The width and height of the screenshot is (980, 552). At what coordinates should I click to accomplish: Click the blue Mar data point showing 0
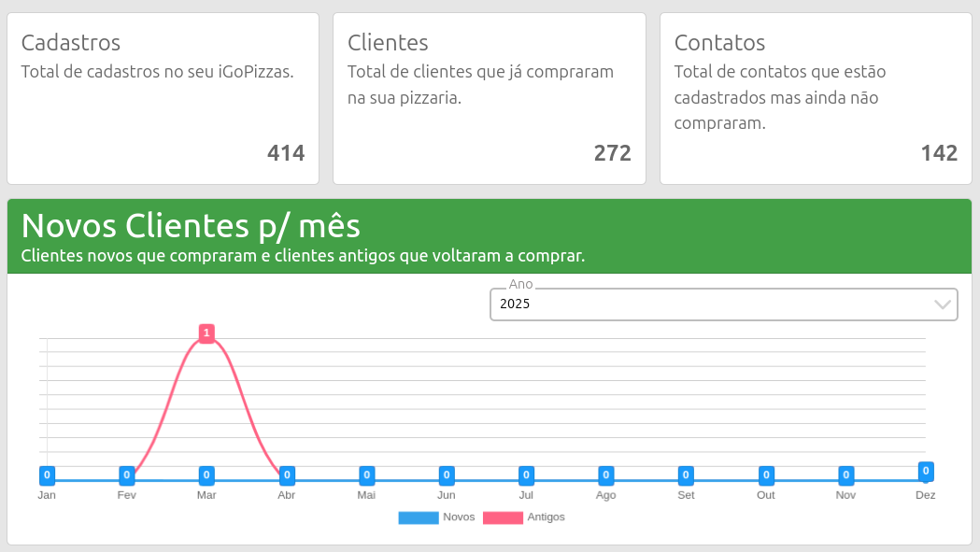206,474
